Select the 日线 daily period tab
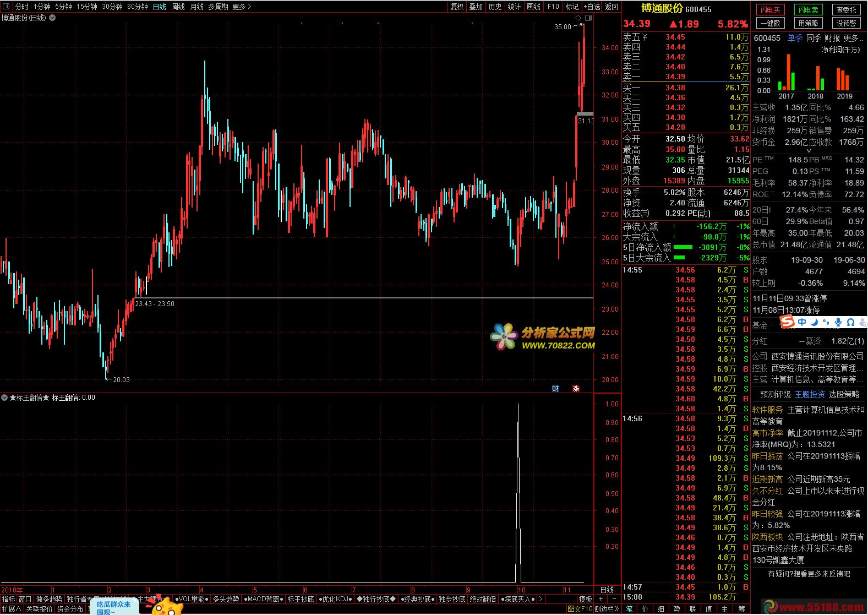The width and height of the screenshot is (868, 615). pos(160,7)
